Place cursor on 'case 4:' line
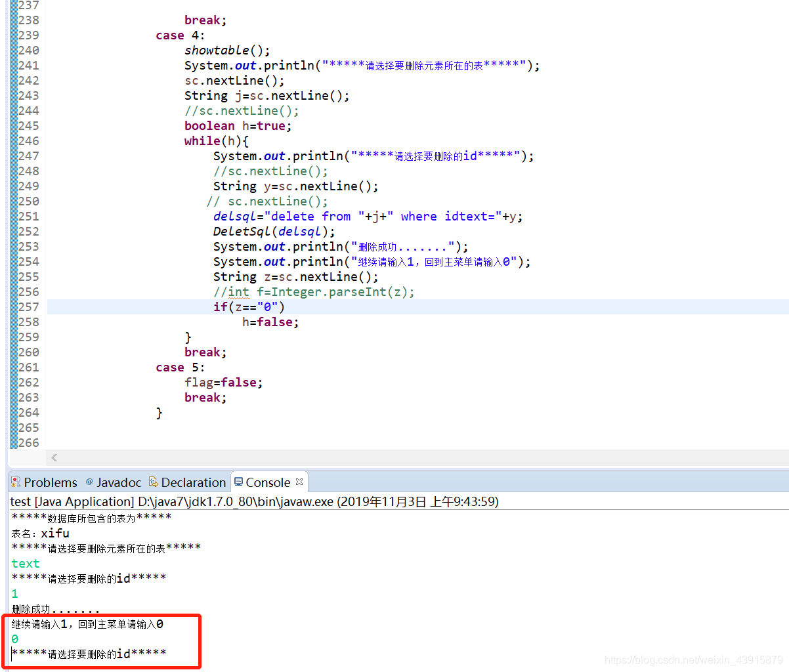Image resolution: width=789 pixels, height=672 pixels. (180, 35)
